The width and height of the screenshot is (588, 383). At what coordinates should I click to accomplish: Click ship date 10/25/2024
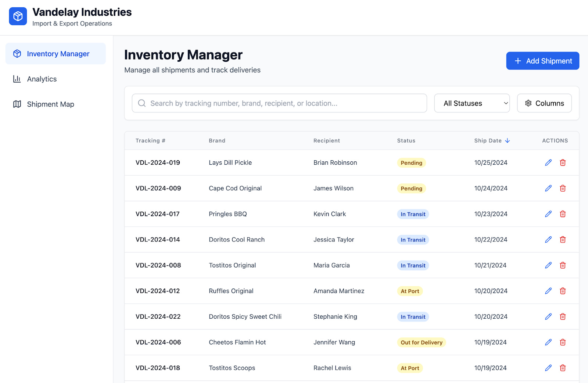point(491,162)
